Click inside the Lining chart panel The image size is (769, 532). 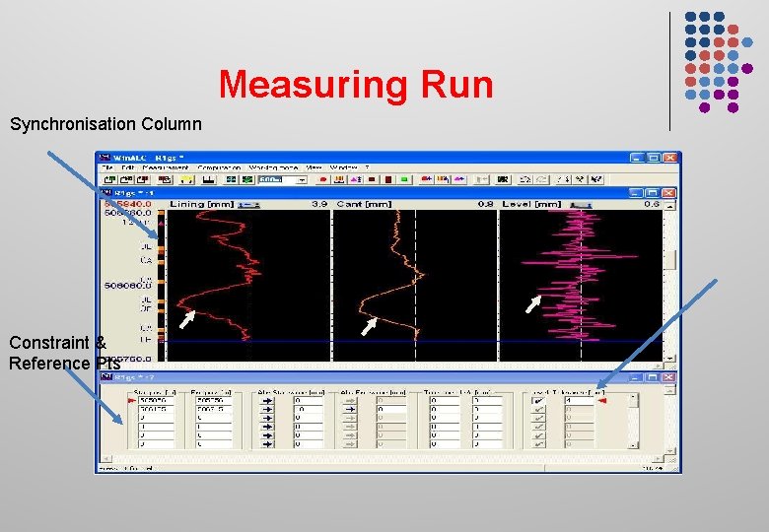point(248,286)
